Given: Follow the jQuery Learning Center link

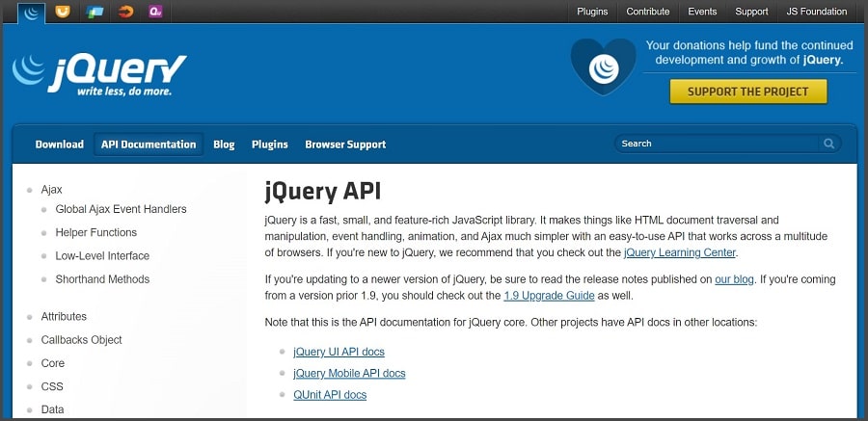Looking at the screenshot, I should tap(680, 252).
